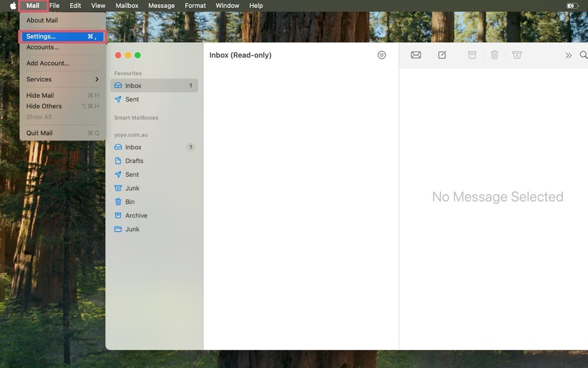Image resolution: width=588 pixels, height=368 pixels.
Task: Click the yoyo.com.au account header
Action: 131,135
